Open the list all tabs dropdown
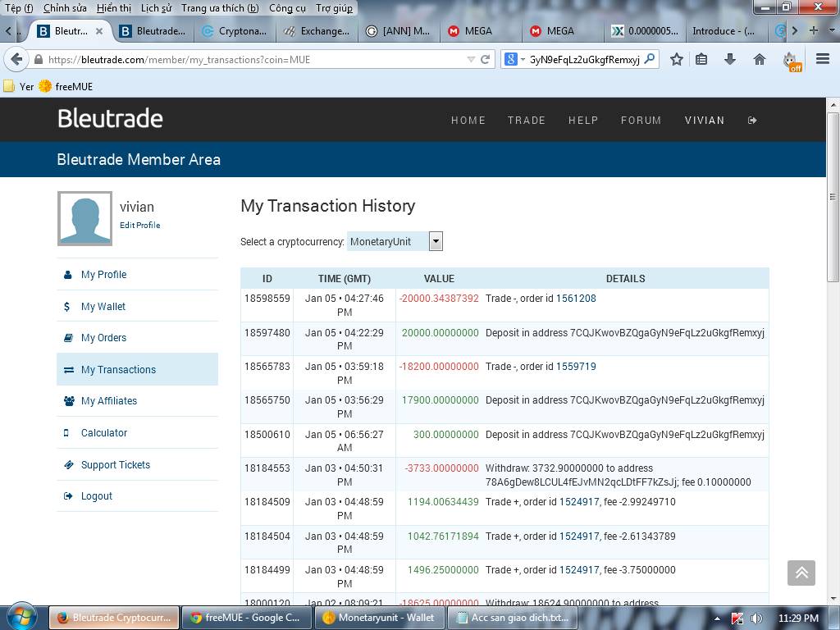 coord(832,30)
